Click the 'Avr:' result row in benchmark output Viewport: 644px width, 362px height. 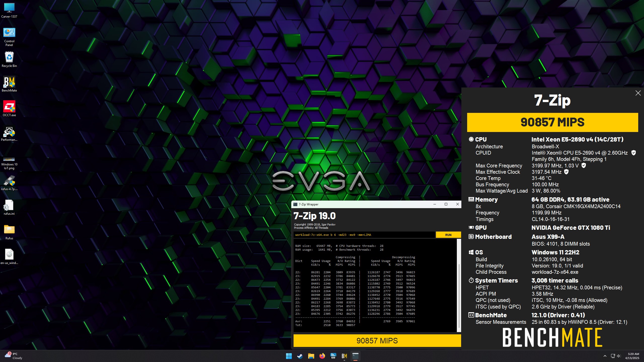(x=355, y=321)
